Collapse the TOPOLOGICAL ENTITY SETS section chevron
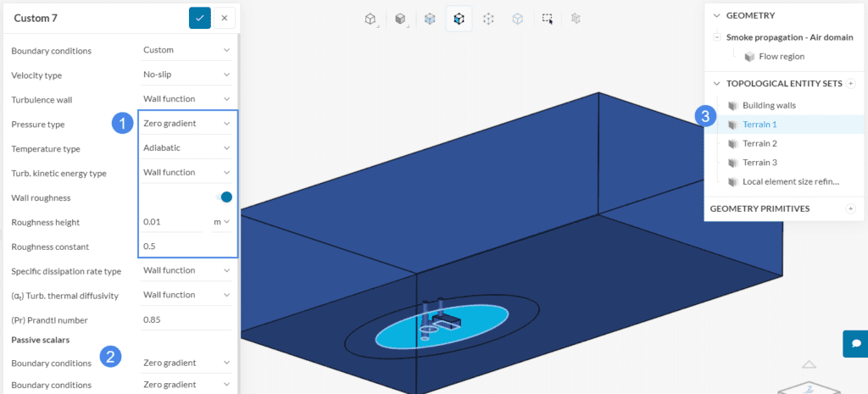The image size is (868, 394). click(717, 84)
